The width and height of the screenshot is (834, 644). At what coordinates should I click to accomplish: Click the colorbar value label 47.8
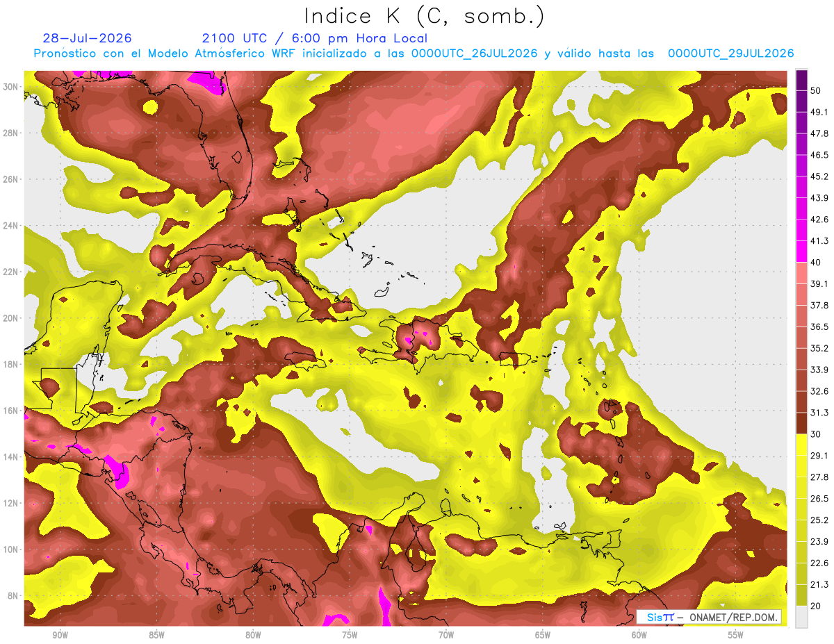pos(819,133)
